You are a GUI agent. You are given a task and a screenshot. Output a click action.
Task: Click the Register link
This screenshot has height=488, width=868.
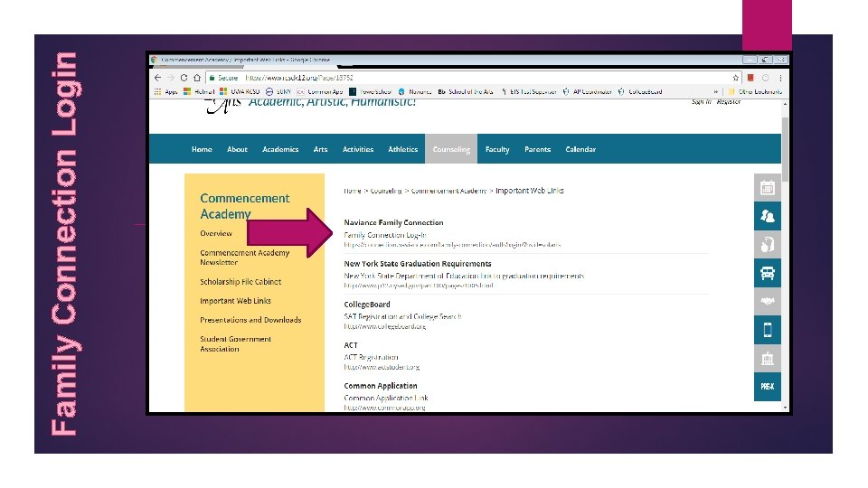(729, 102)
